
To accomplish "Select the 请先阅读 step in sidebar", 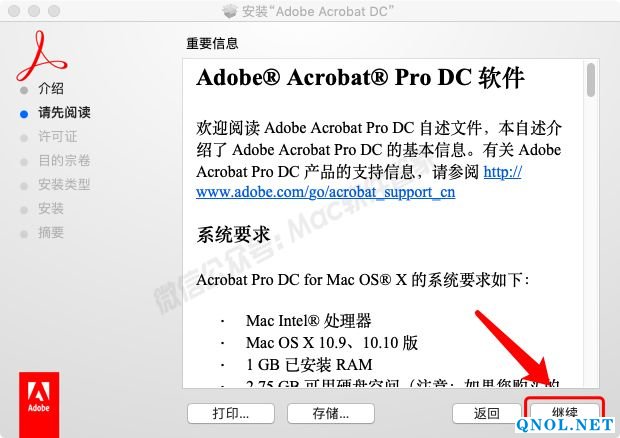I will tap(64, 113).
